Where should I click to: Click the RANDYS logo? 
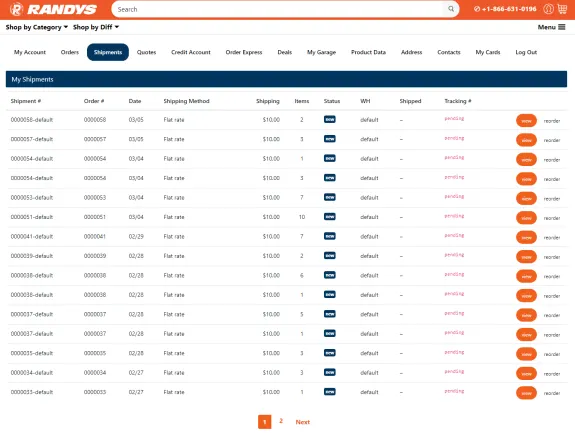tap(53, 9)
